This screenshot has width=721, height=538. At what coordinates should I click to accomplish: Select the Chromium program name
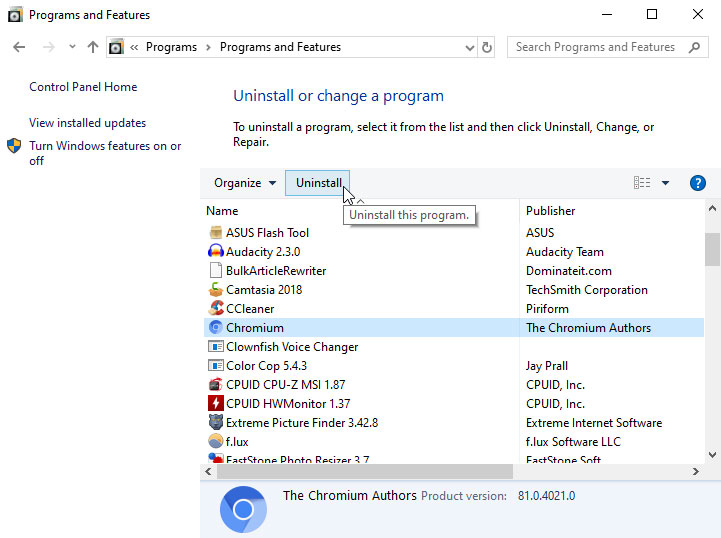coord(255,327)
